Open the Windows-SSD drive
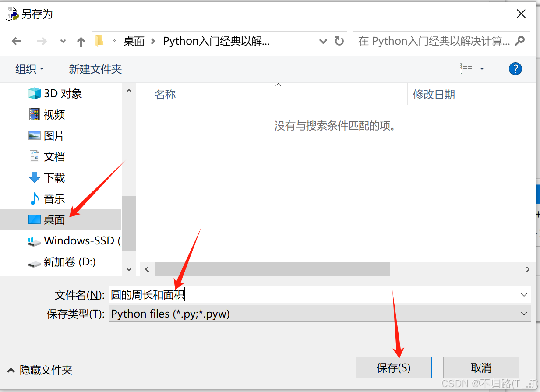540x392 pixels. [x=74, y=240]
